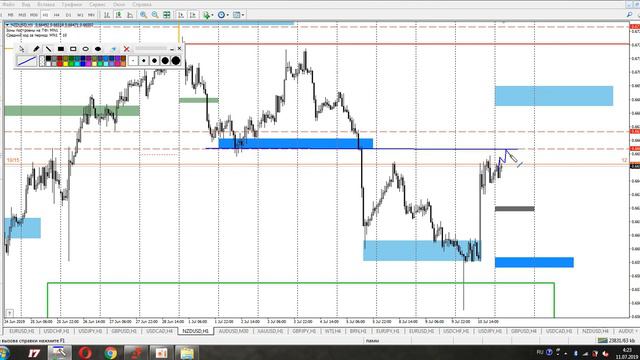Open the Windows Start button
Viewport: 640px width, 360px height.
click(x=4, y=353)
